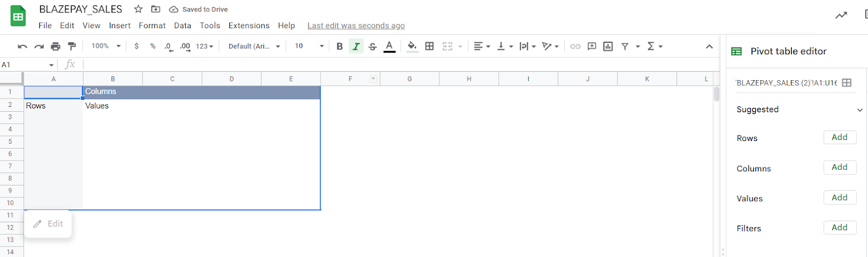
Task: Expand the Suggested section
Action: (859, 110)
